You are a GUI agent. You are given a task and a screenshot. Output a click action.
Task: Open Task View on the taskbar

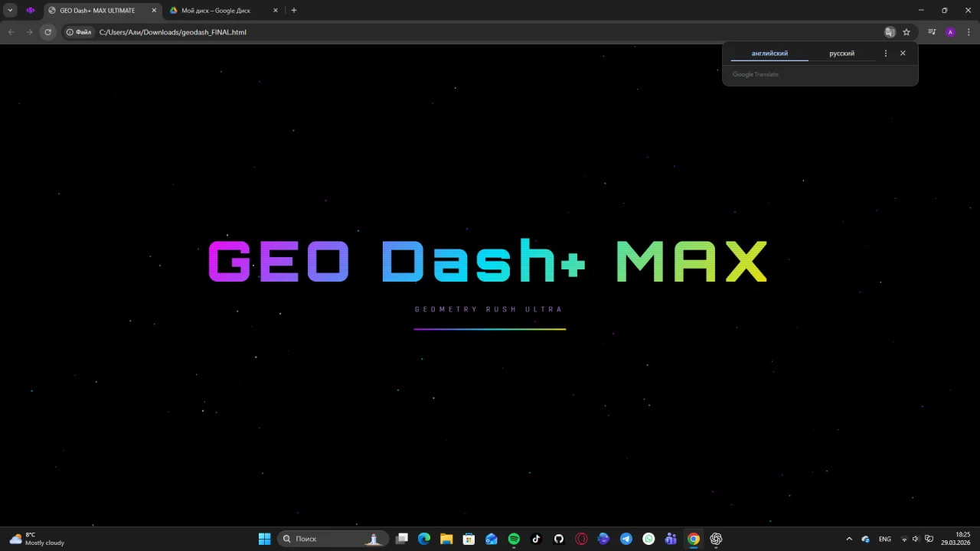(402, 539)
